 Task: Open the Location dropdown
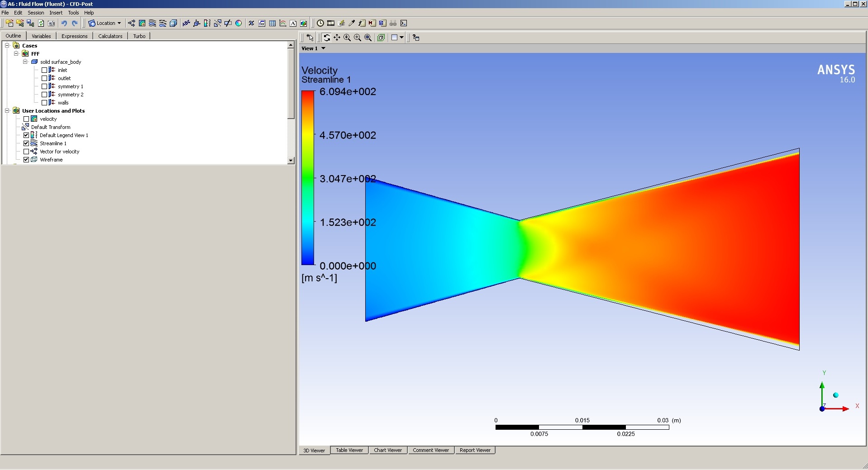coord(105,23)
